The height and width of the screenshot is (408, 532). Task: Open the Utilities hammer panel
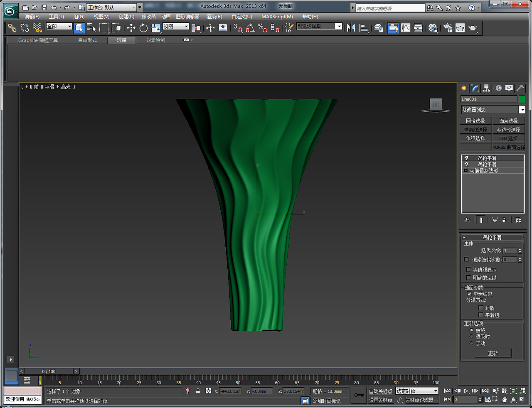(520, 88)
